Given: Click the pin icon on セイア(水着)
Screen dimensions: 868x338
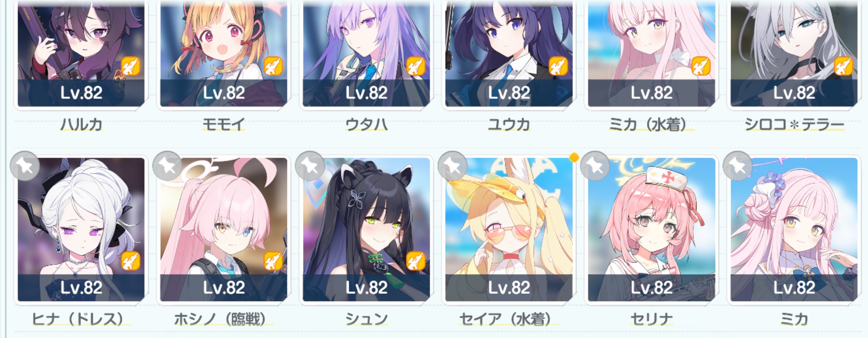Looking at the screenshot, I should tap(452, 166).
